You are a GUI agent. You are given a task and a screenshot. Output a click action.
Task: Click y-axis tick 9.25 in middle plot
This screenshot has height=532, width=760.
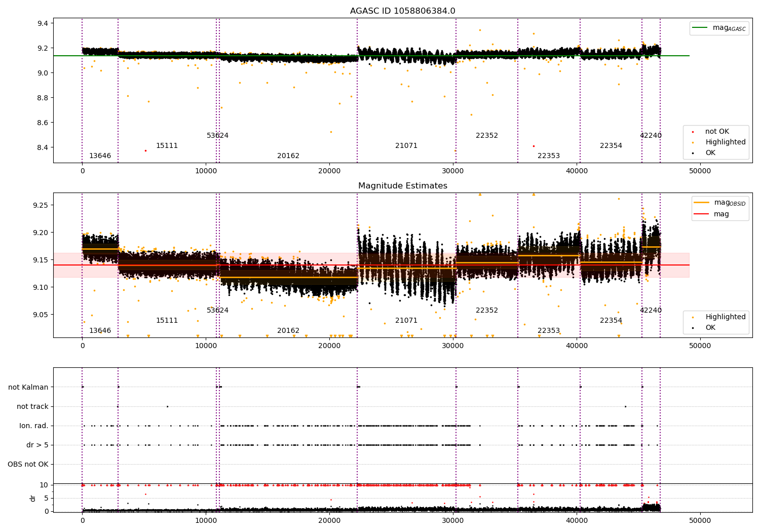(x=41, y=205)
